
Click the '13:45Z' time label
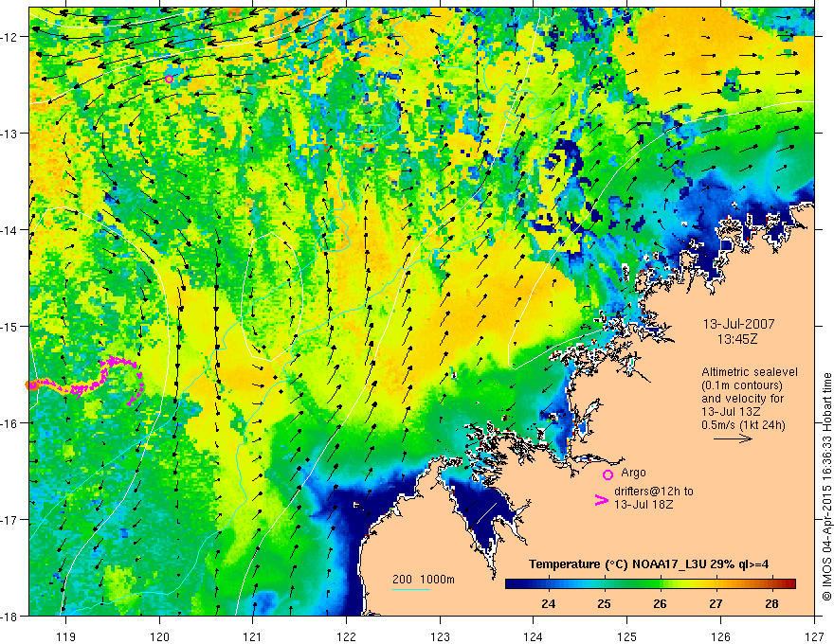point(737,338)
